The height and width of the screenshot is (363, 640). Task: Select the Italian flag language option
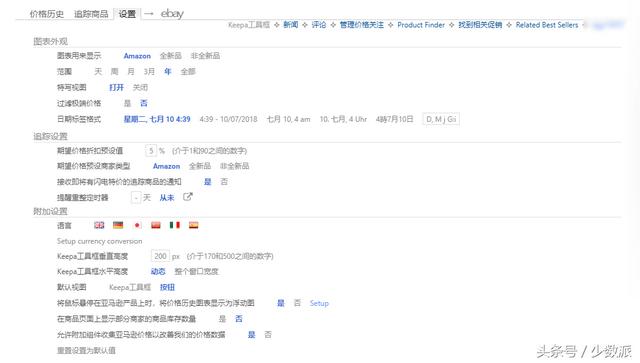click(175, 225)
